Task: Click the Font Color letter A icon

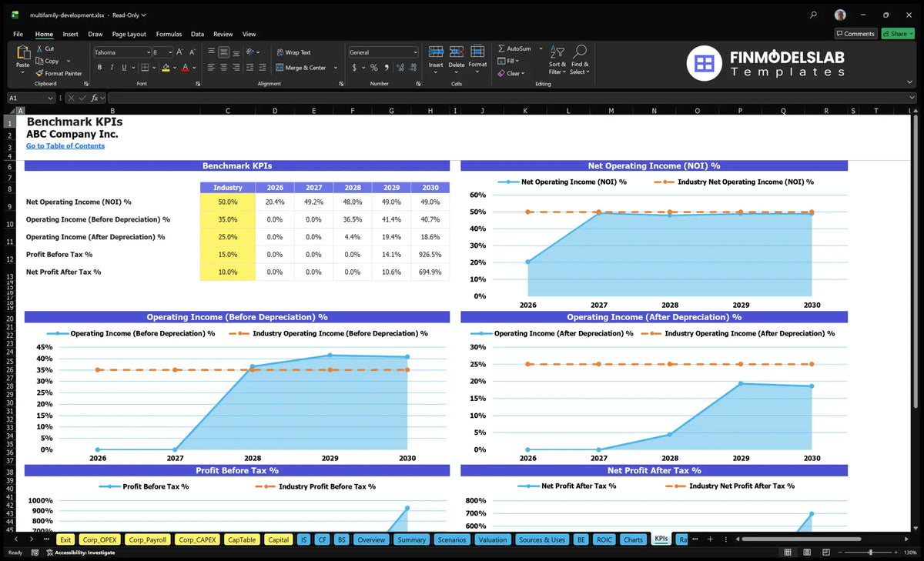Action: 185,68
